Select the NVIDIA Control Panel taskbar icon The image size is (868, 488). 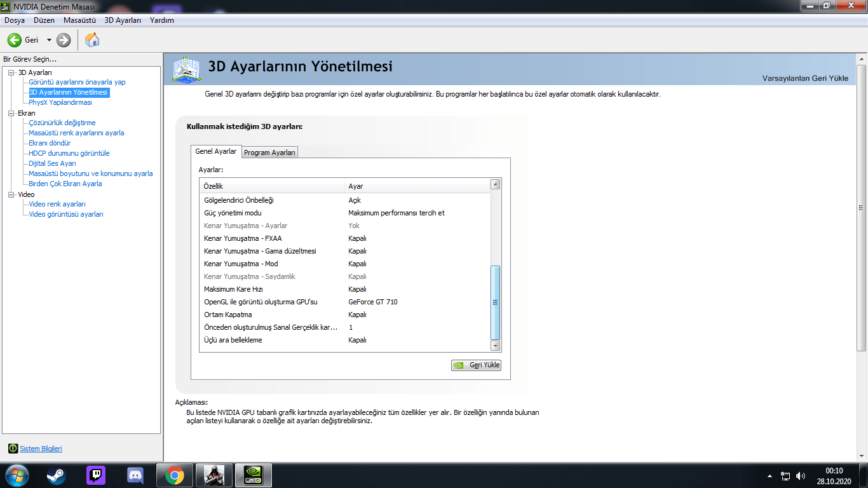click(x=254, y=475)
